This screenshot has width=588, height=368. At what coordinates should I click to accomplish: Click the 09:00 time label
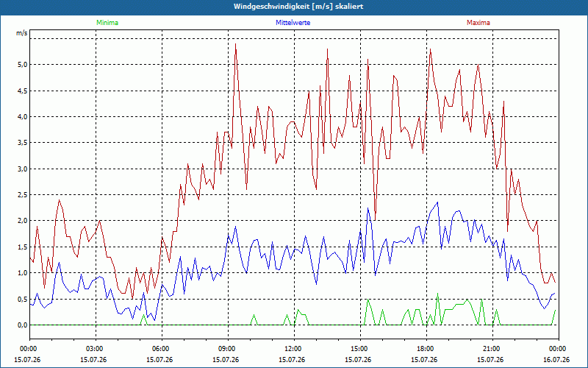click(x=226, y=349)
